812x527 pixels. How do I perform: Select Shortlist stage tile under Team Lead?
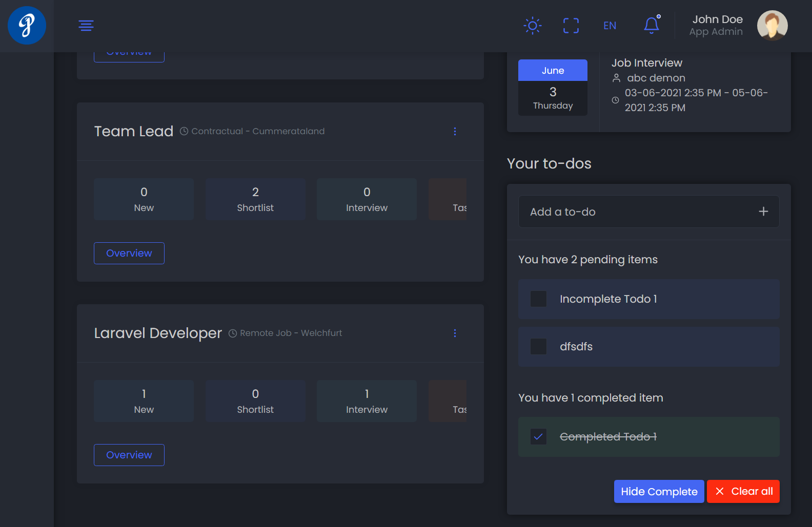click(x=255, y=199)
